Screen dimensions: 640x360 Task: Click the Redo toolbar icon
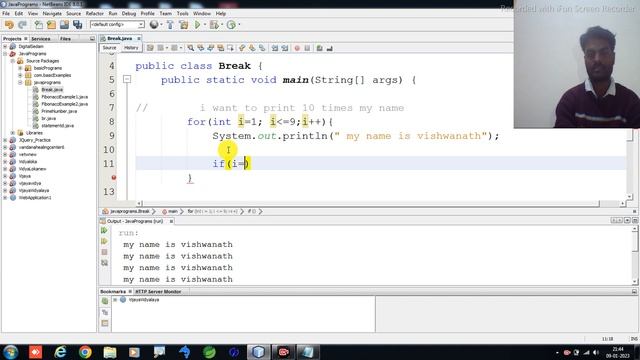coord(22,24)
